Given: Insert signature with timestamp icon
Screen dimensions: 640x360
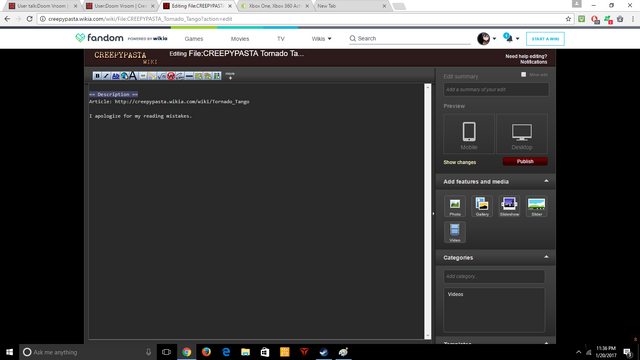Looking at the screenshot, I should point(180,76).
